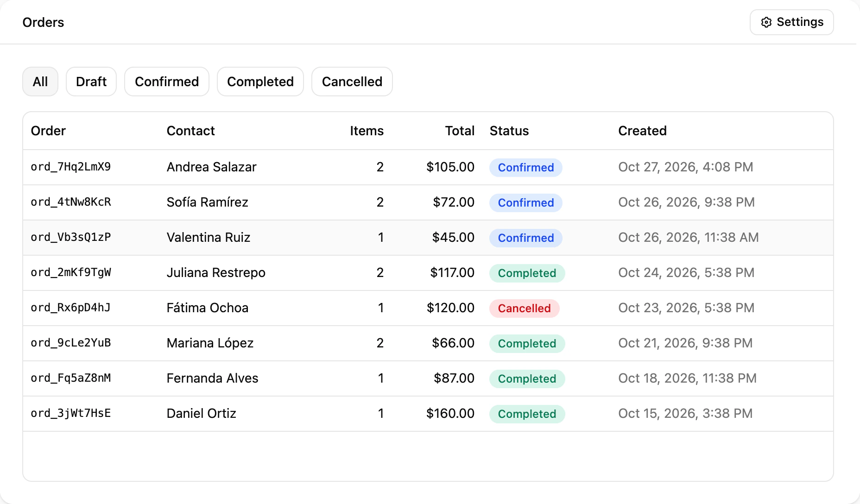The height and width of the screenshot is (504, 860).
Task: Click date Oct 18, 2026, 11:38 PM
Action: pyautogui.click(x=687, y=378)
